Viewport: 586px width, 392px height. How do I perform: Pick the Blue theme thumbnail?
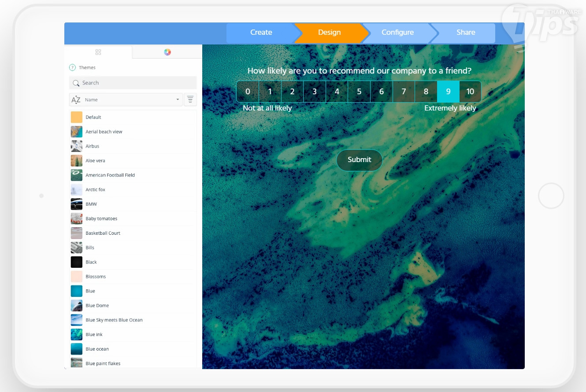point(77,291)
